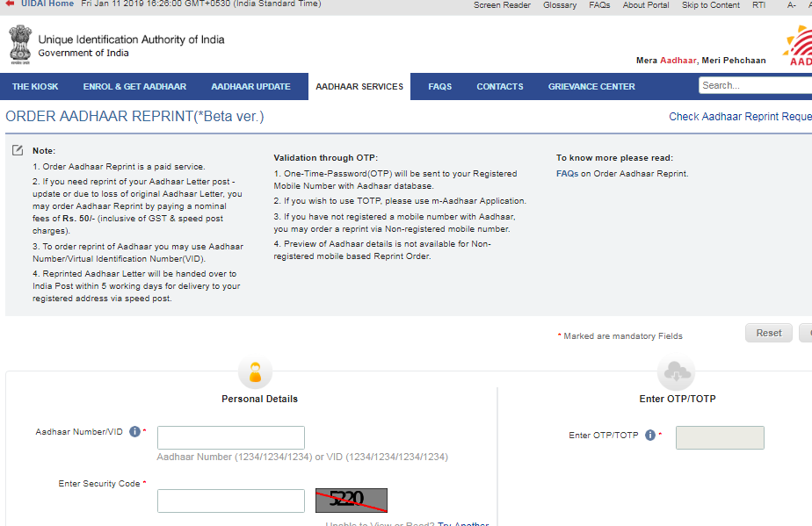Activate Skip to Content

(710, 4)
